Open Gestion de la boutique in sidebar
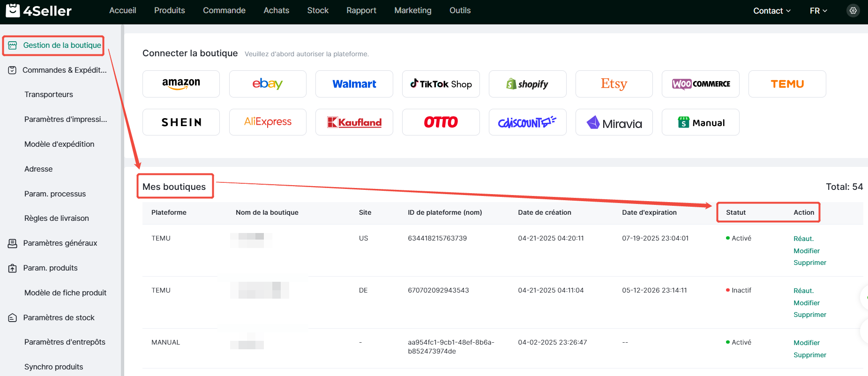The width and height of the screenshot is (868, 376). 62,45
